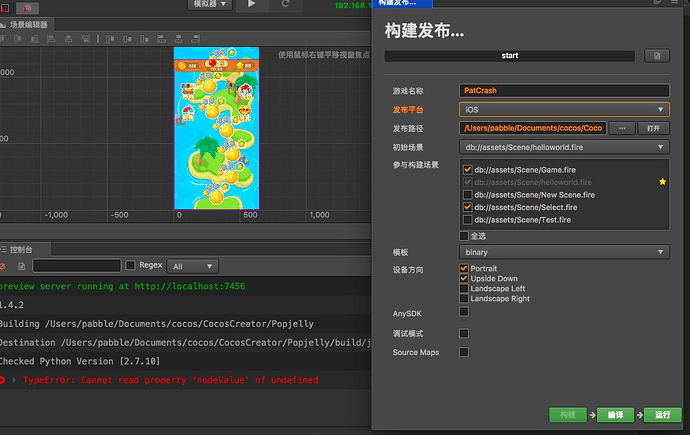Expand the TypeError message disclosure arrow
The width and height of the screenshot is (690, 435).
(x=15, y=380)
